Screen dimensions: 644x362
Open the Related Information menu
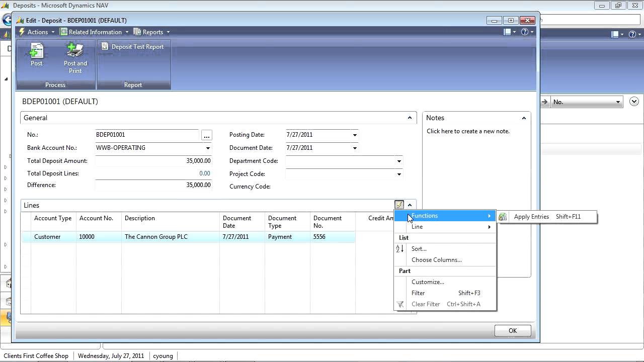[x=94, y=32]
